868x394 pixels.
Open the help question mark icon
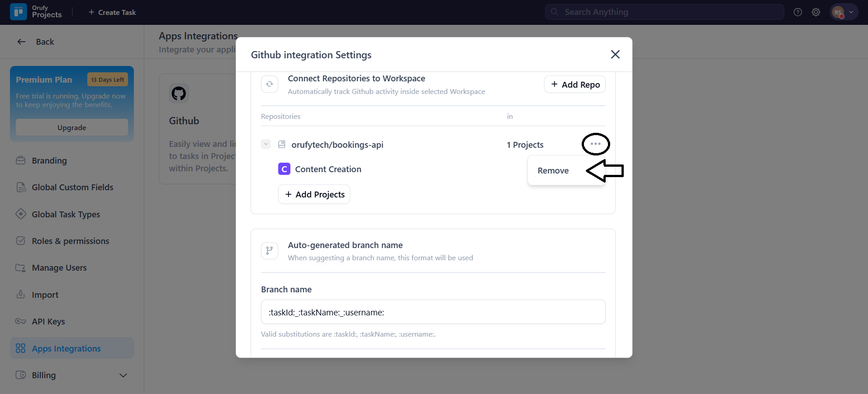(x=797, y=12)
